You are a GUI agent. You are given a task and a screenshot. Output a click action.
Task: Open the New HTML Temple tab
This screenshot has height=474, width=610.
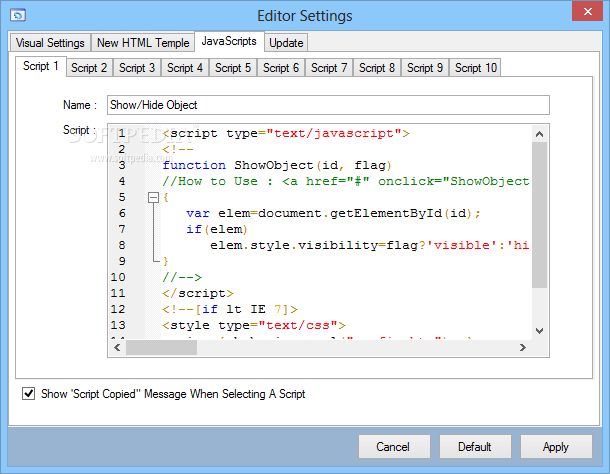tap(143, 42)
